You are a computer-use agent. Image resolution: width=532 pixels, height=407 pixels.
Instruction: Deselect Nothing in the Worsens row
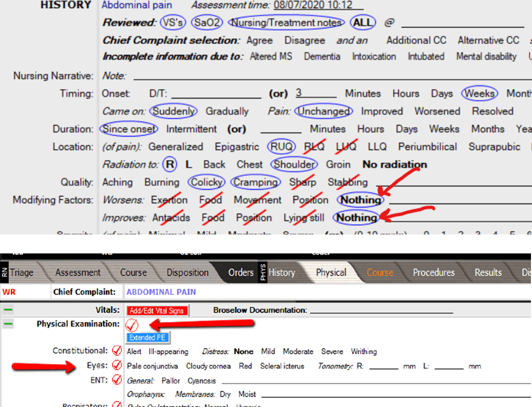pos(360,200)
